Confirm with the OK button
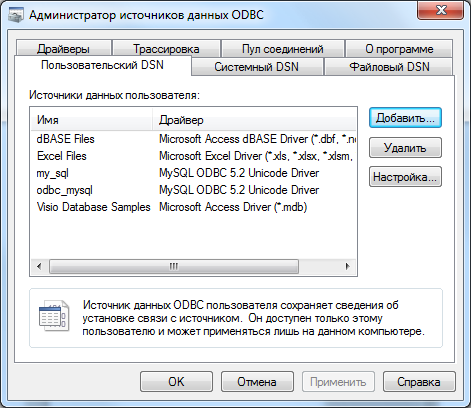The image size is (471, 408). click(176, 382)
